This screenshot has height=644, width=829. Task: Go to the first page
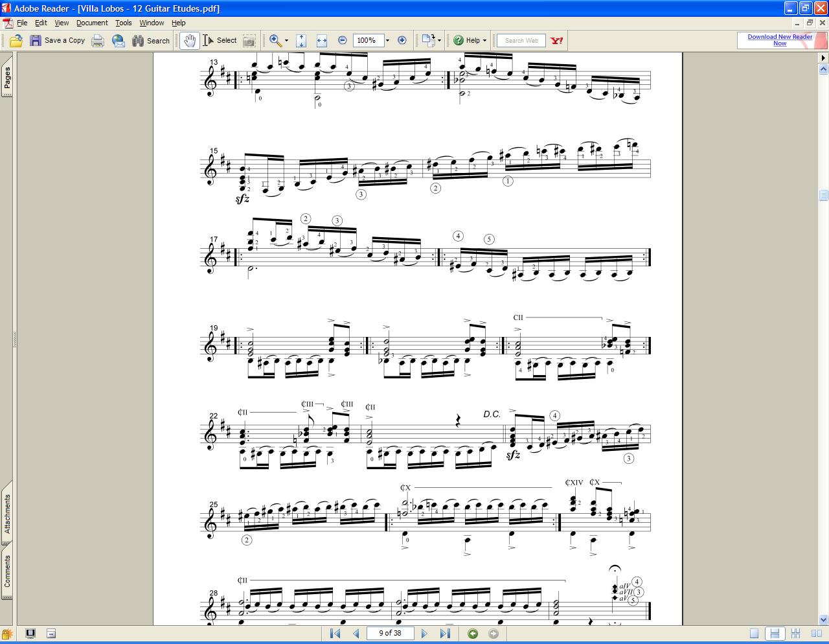[335, 634]
